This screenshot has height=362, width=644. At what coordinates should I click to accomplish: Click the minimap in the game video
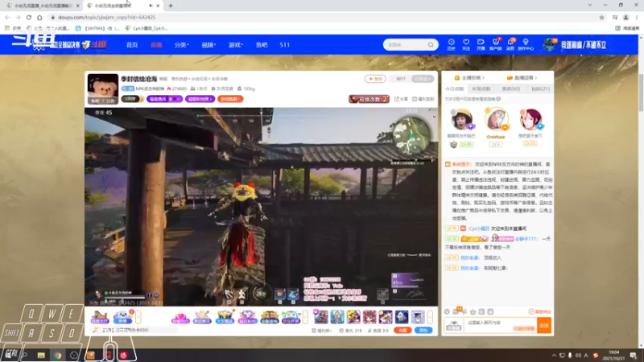(411, 134)
